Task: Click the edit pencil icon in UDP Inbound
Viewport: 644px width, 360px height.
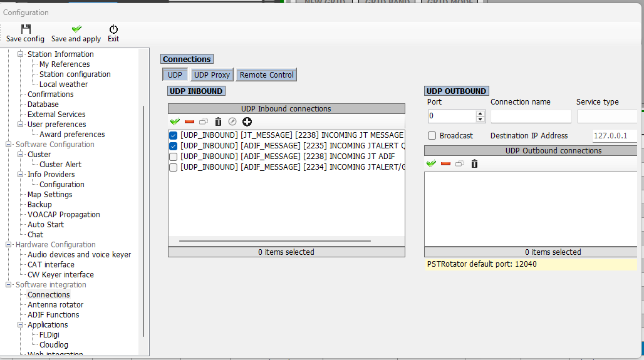Action: tap(232, 121)
